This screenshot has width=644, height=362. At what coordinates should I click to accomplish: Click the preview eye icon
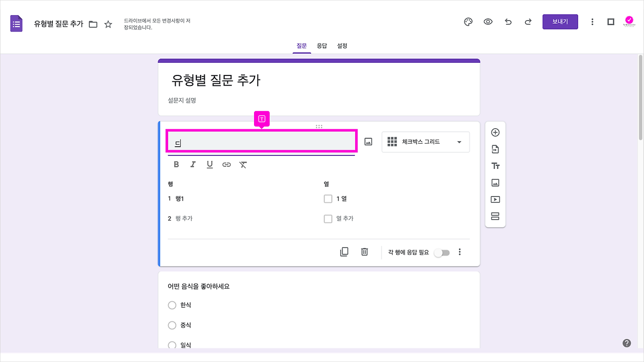coord(488,22)
